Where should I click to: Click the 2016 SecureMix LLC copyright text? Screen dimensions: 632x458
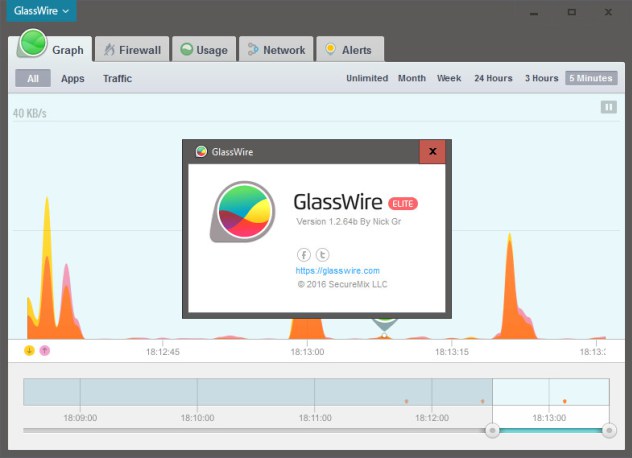pos(342,284)
